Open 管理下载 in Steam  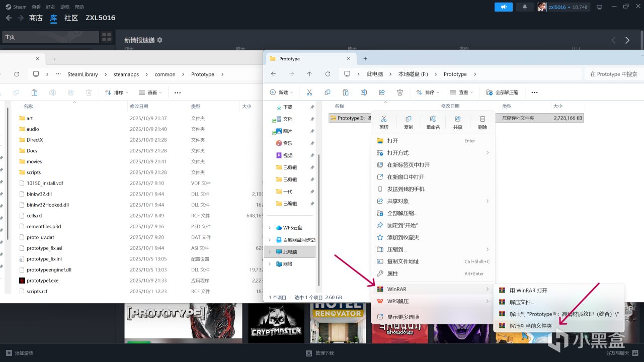tap(319, 353)
